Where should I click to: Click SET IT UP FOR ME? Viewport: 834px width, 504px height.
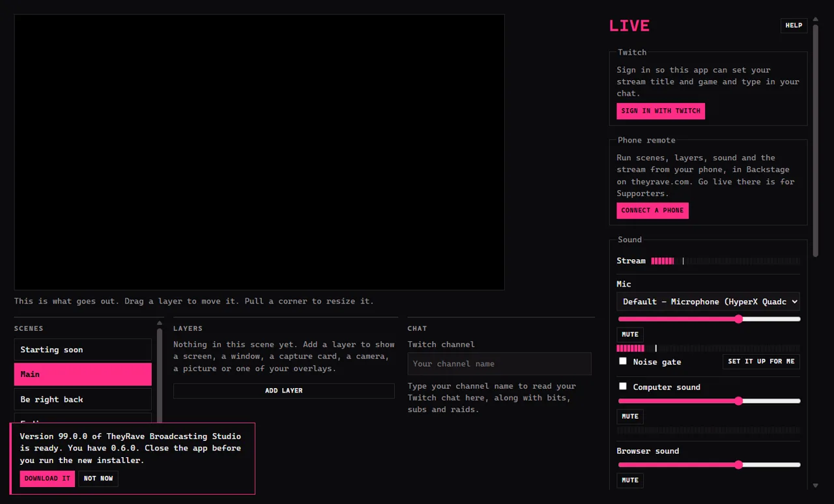(x=761, y=361)
